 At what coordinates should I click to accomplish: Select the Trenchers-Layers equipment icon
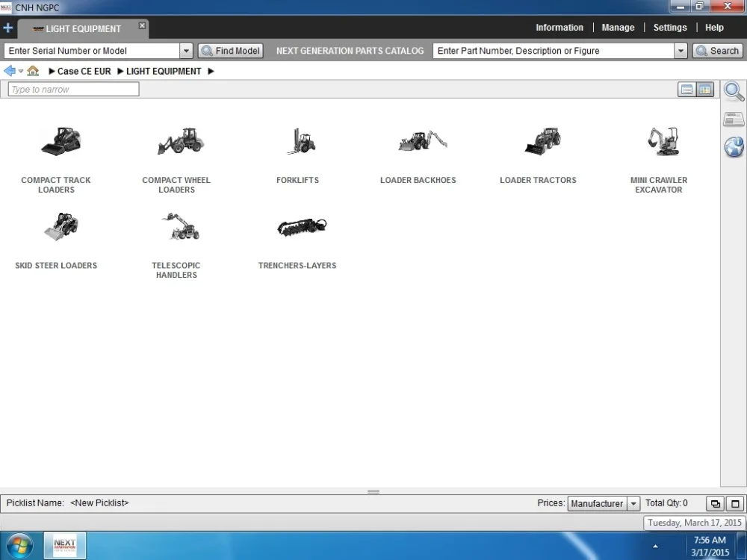click(x=302, y=227)
